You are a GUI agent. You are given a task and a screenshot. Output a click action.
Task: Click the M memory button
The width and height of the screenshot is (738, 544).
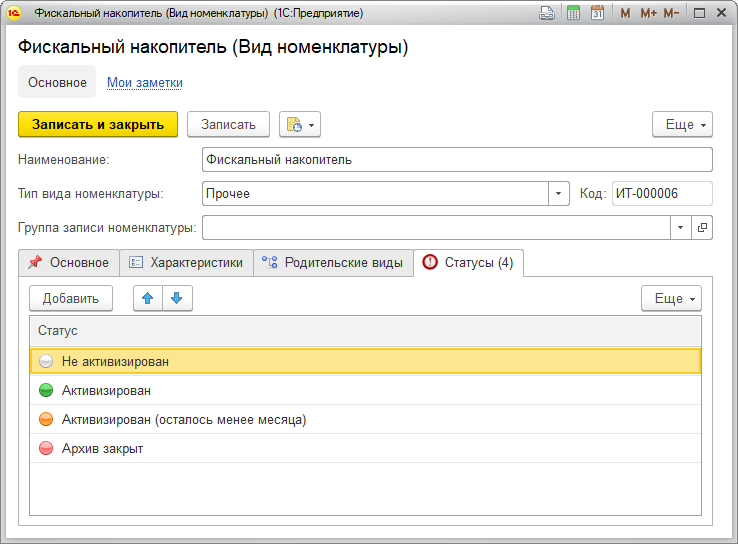coord(625,13)
